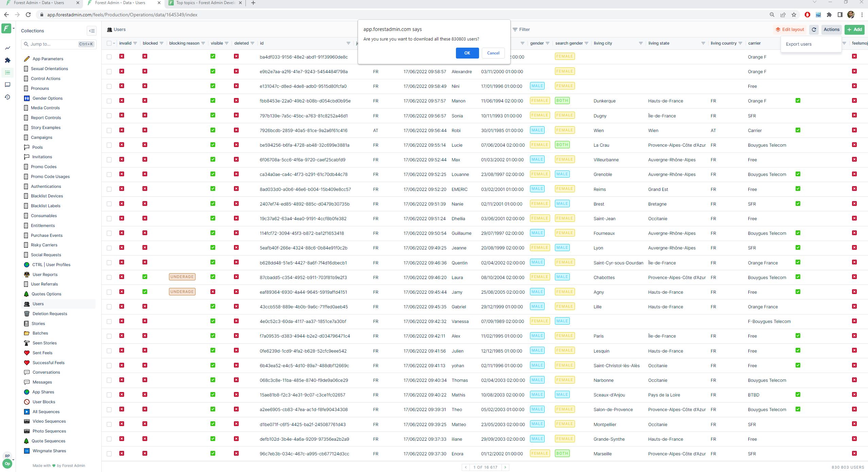Image resolution: width=868 pixels, height=472 pixels.
Task: Click the refresh icon next to Actions
Action: click(x=814, y=30)
